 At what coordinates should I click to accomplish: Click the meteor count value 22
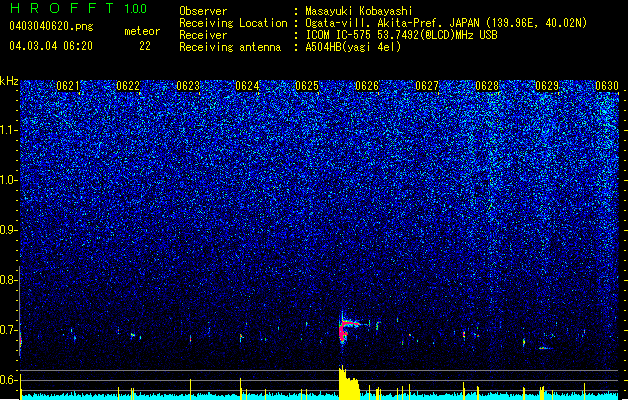coord(145,46)
